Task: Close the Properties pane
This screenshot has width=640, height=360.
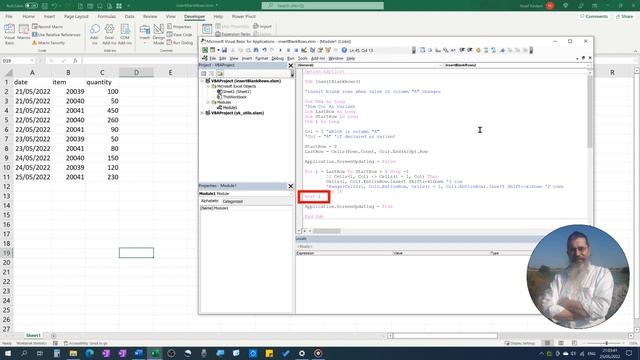Action: pos(291,186)
